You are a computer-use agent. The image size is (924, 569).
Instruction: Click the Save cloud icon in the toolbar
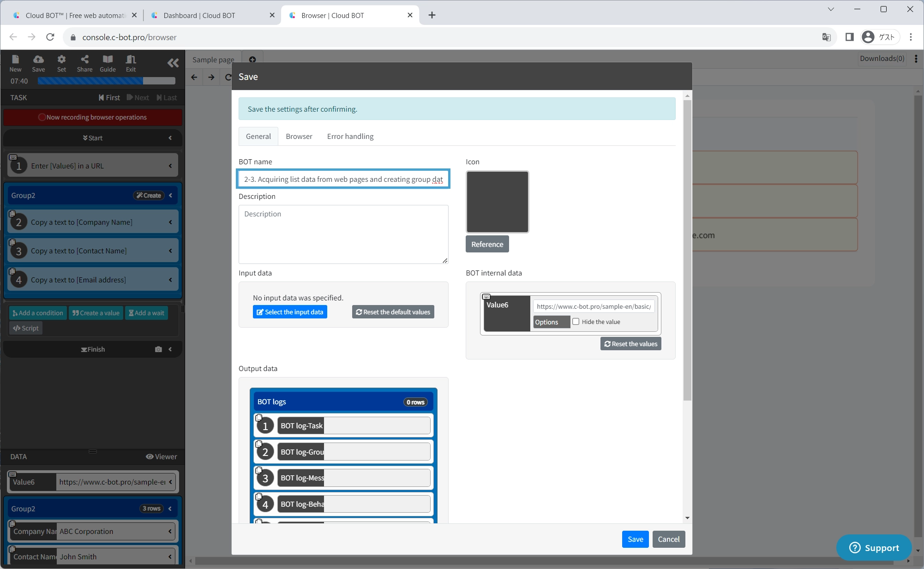click(38, 63)
